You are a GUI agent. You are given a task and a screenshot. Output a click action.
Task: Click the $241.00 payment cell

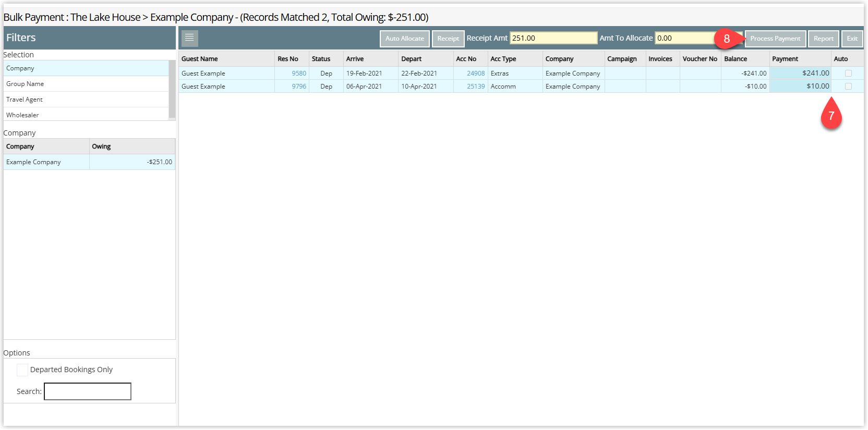800,73
